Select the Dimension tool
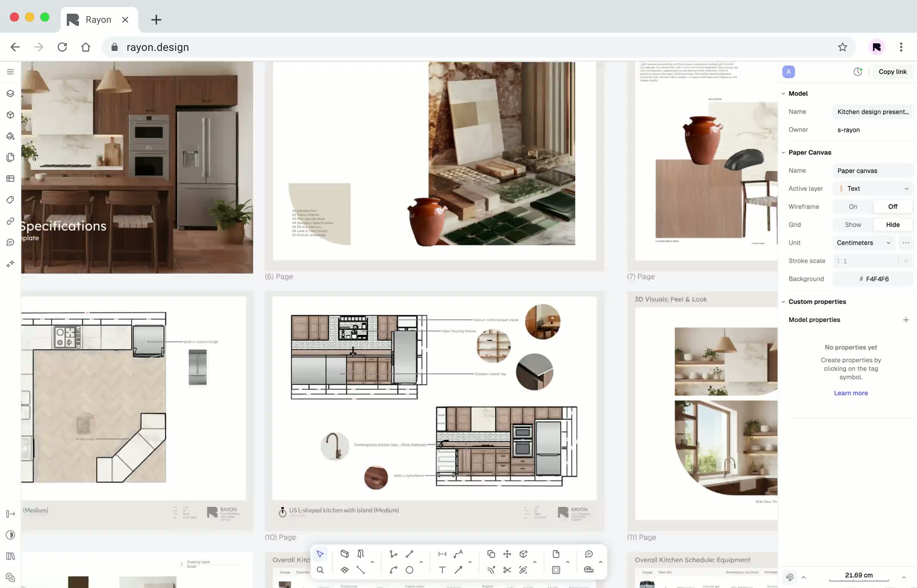The image size is (917, 588). point(442,554)
